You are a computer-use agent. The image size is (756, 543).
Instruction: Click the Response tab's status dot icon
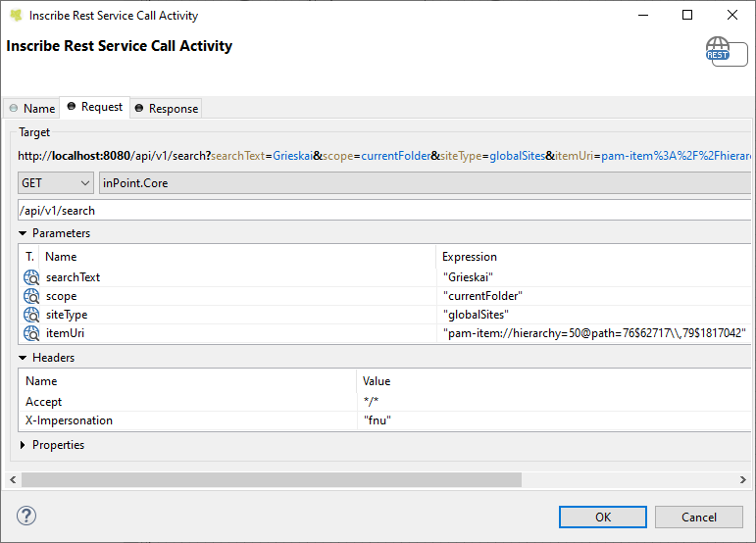(139, 109)
